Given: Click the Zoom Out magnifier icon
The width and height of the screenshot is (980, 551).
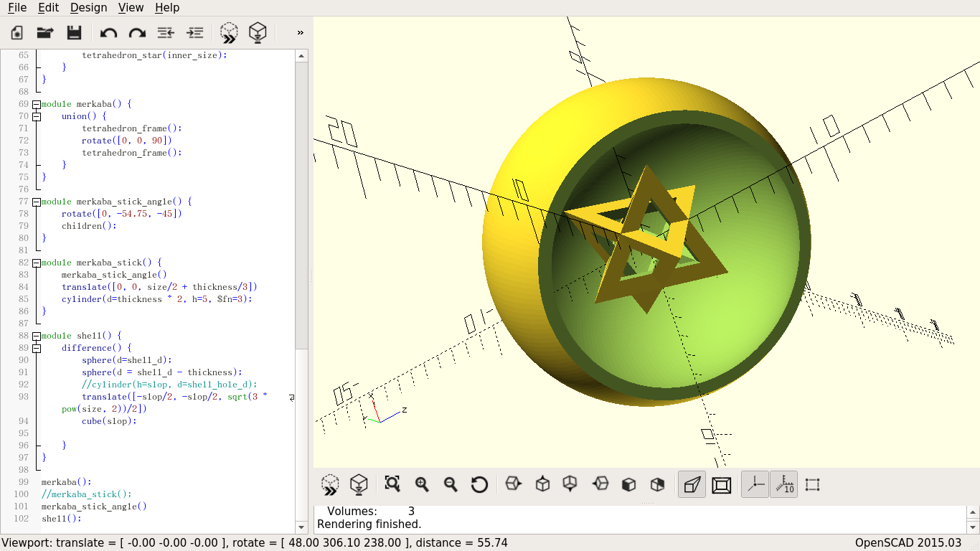Looking at the screenshot, I should (x=451, y=484).
